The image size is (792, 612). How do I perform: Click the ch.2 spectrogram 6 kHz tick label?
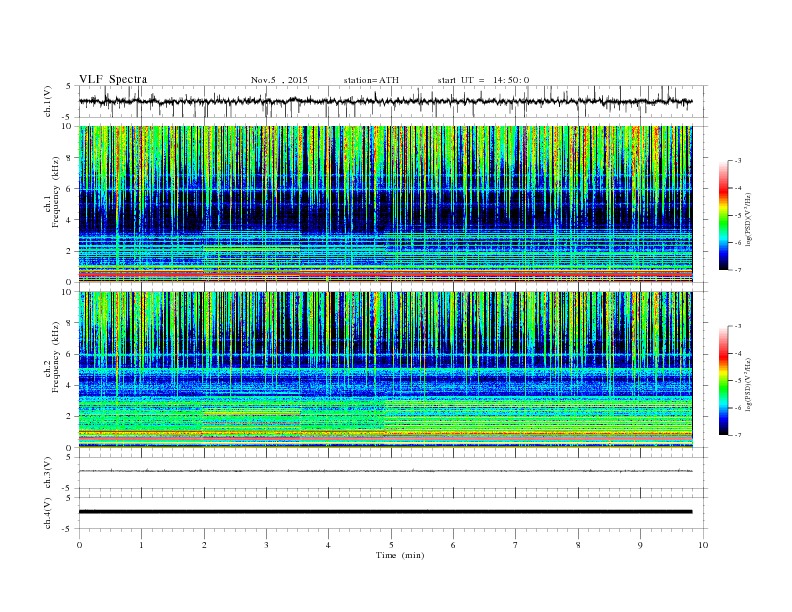[69, 354]
